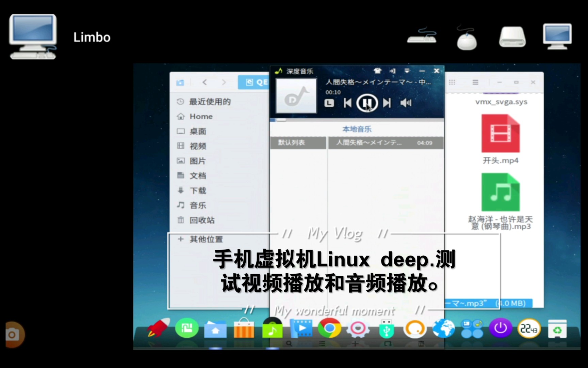The width and height of the screenshot is (588, 368).
Task: Open the Limbo monitor display icon
Action: coord(557,36)
